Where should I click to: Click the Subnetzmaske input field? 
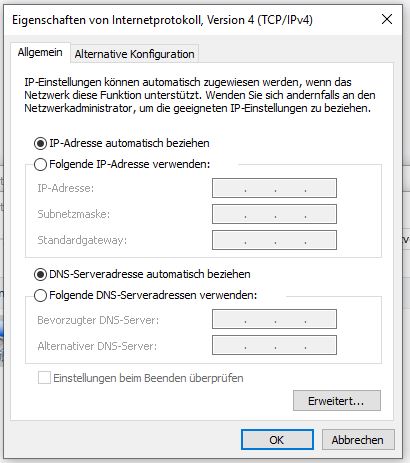pos(274,214)
